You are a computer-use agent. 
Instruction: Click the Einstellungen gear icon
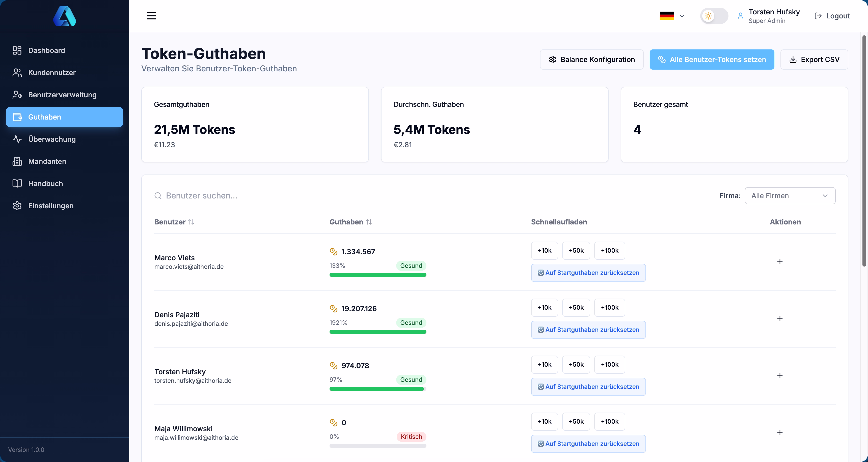(17, 206)
